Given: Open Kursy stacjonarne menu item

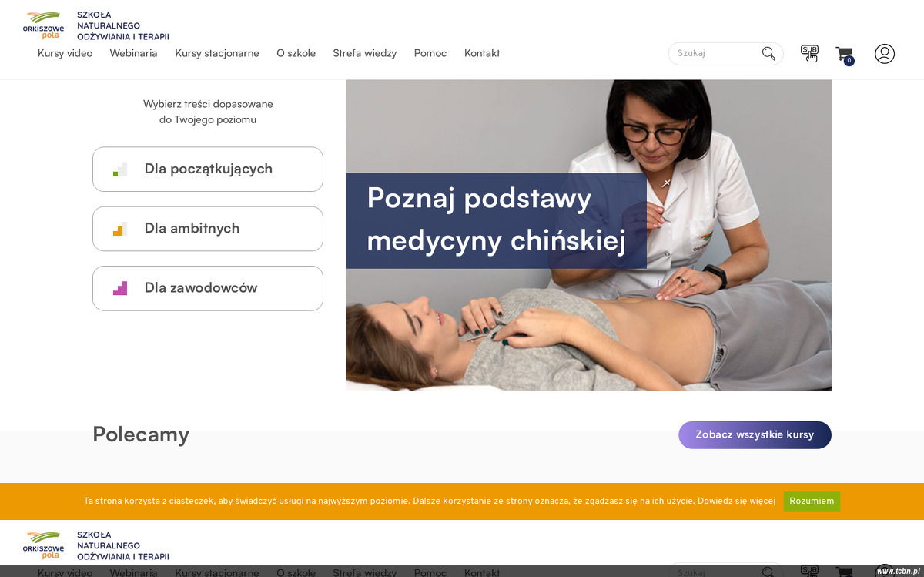Looking at the screenshot, I should coord(217,53).
